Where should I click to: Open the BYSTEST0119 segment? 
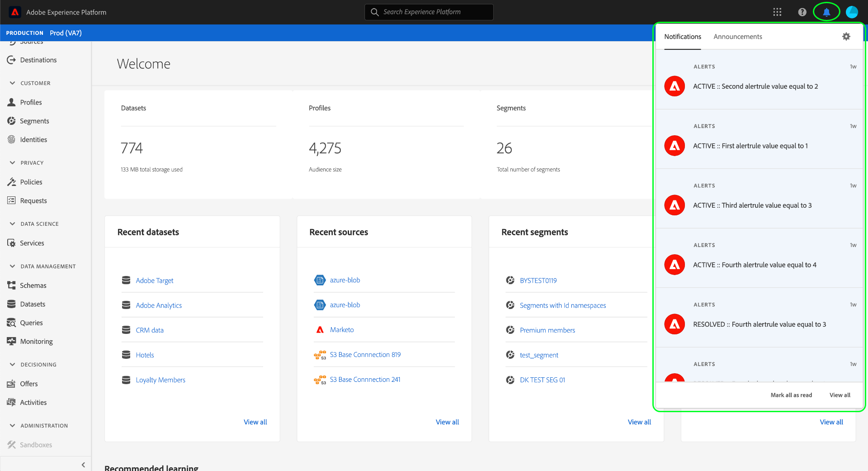pyautogui.click(x=538, y=281)
